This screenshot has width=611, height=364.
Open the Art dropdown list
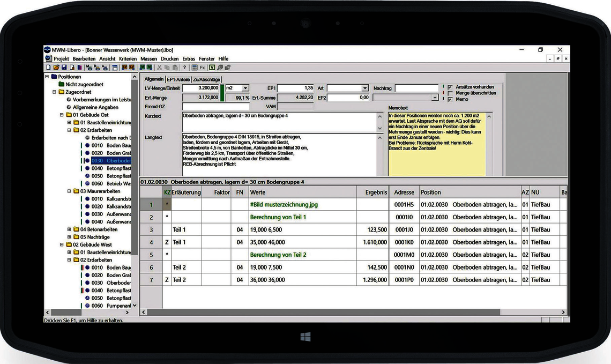[x=364, y=88]
